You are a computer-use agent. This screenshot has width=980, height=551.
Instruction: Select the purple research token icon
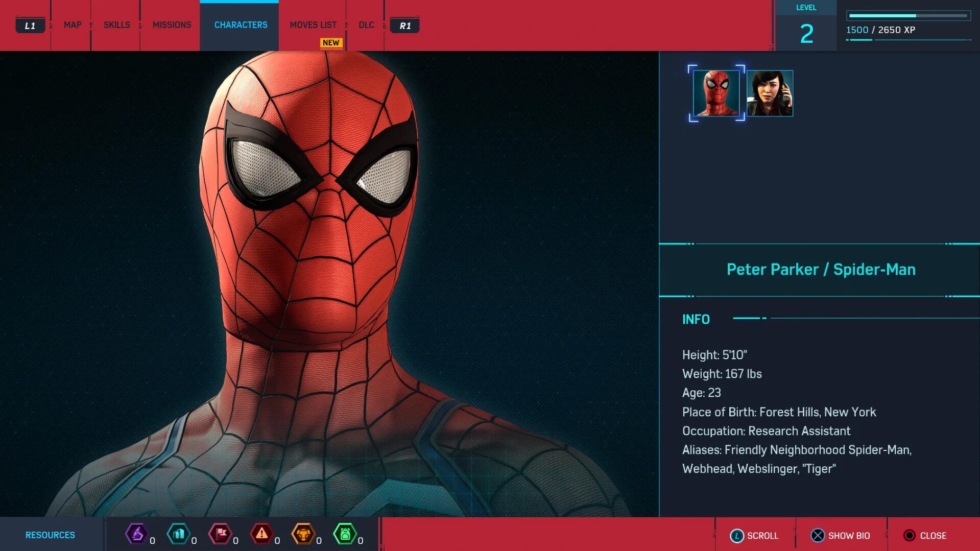click(x=137, y=534)
